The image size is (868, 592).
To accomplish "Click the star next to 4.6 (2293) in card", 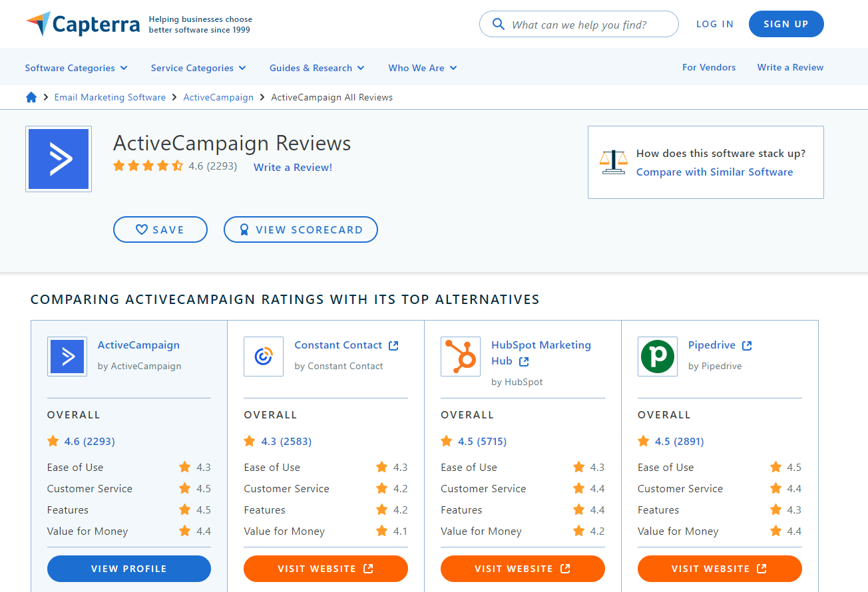I will (53, 441).
